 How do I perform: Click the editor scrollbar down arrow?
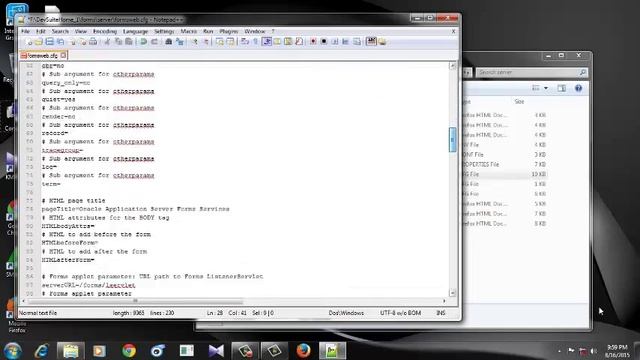pos(452,293)
